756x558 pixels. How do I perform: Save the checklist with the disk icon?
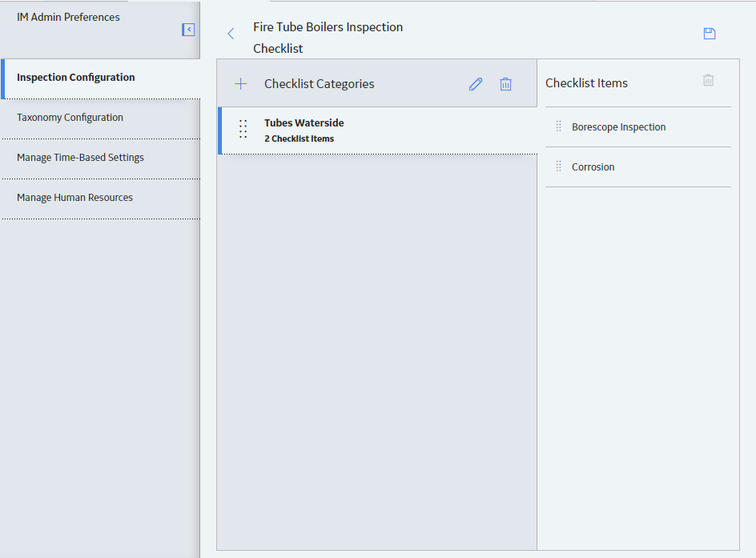[x=710, y=34]
